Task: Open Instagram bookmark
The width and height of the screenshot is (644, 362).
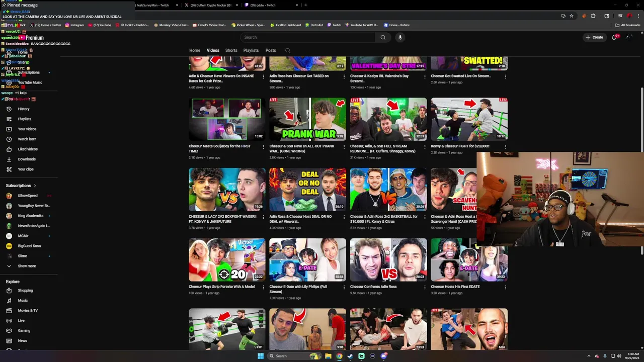Action: [74, 25]
